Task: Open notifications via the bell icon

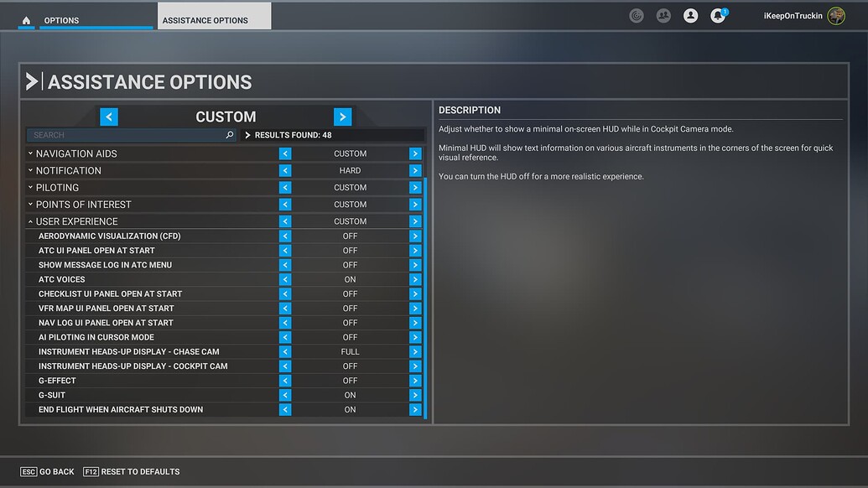Action: (x=717, y=15)
